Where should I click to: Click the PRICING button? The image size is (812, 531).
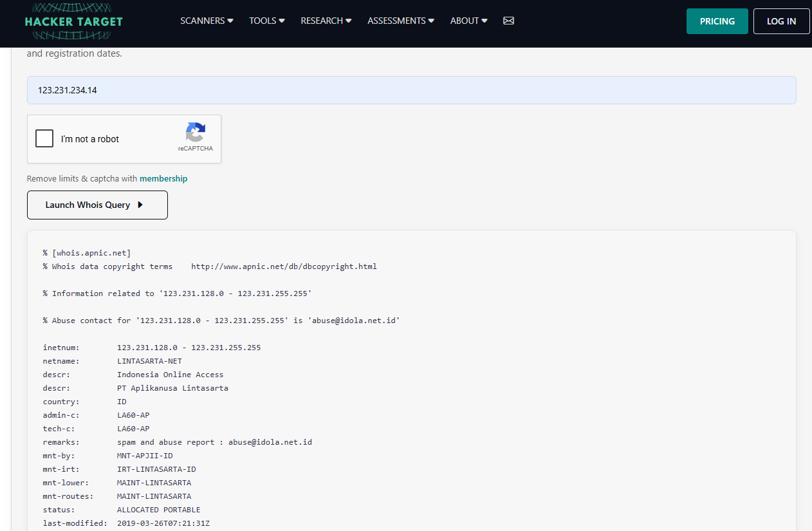click(x=717, y=21)
